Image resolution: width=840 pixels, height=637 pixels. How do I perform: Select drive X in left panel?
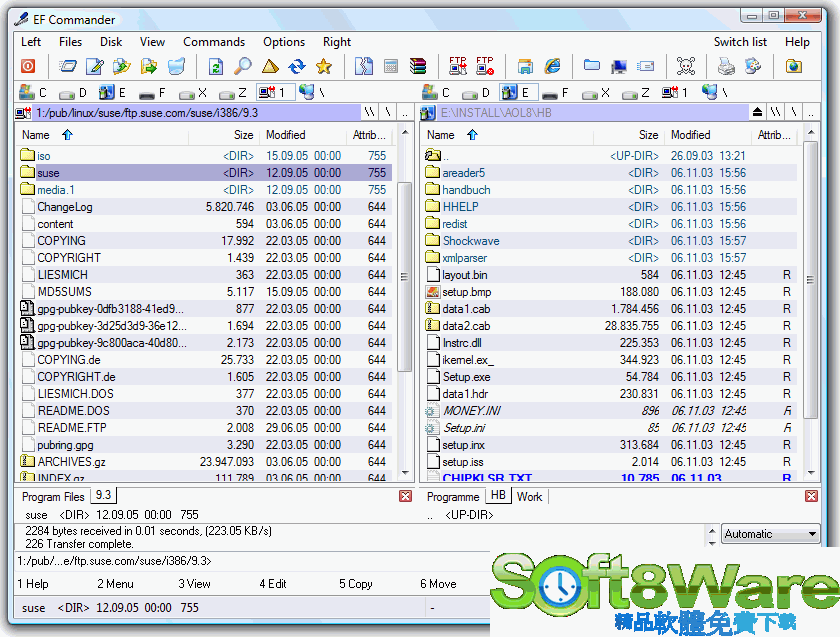tap(193, 93)
